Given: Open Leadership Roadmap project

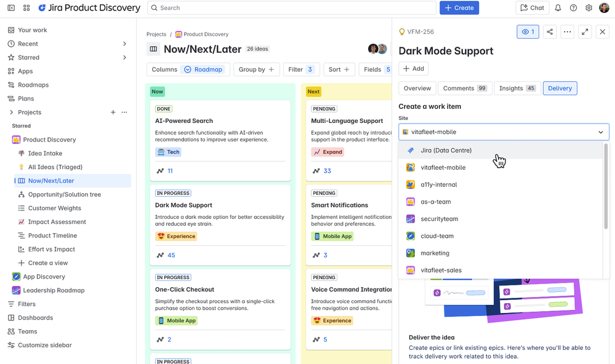Looking at the screenshot, I should (54, 290).
